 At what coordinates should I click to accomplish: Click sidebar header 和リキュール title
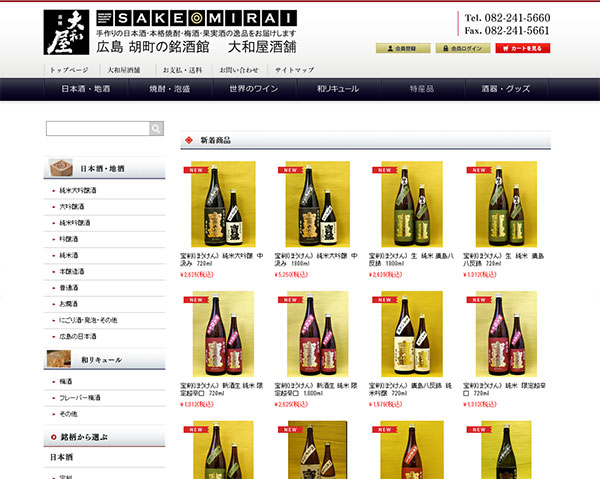click(101, 360)
